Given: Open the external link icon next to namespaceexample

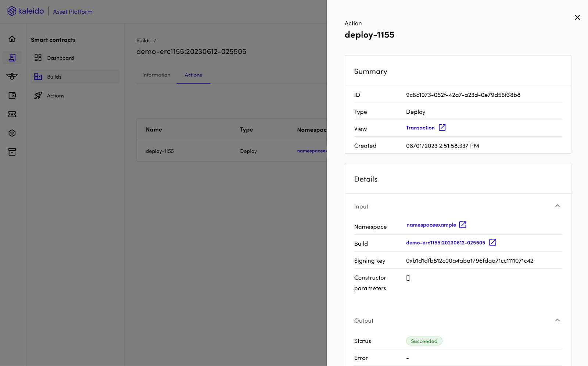Looking at the screenshot, I should 463,224.
